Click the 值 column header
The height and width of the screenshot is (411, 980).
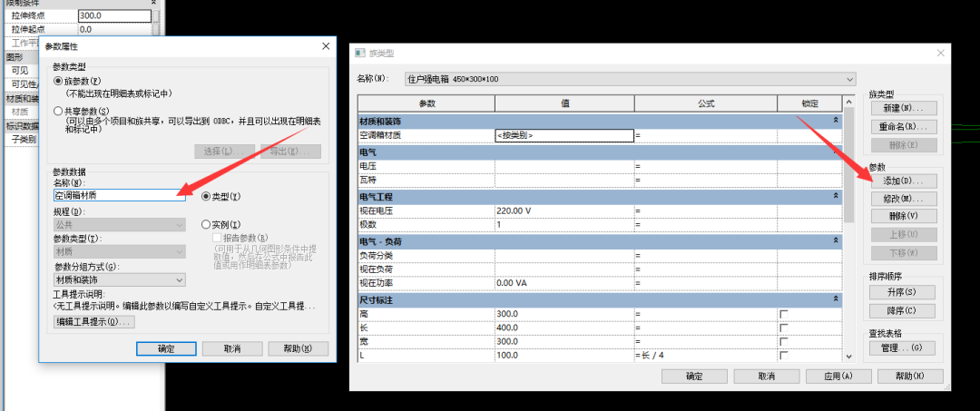[564, 103]
